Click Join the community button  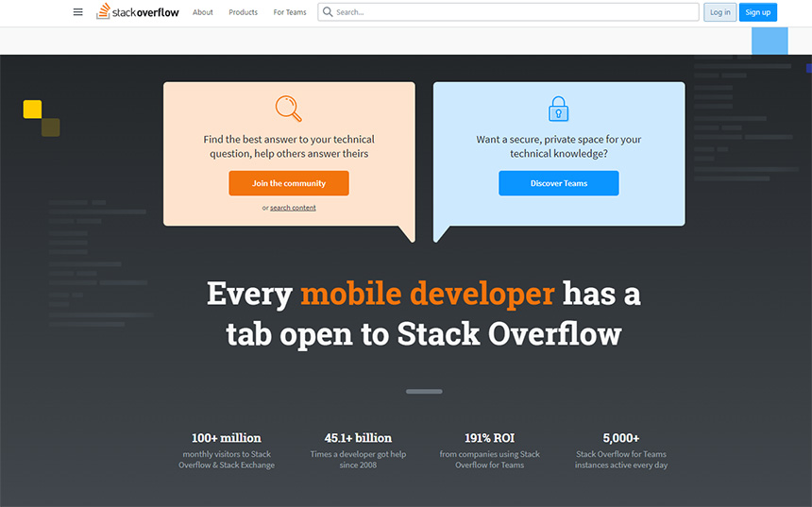(289, 183)
